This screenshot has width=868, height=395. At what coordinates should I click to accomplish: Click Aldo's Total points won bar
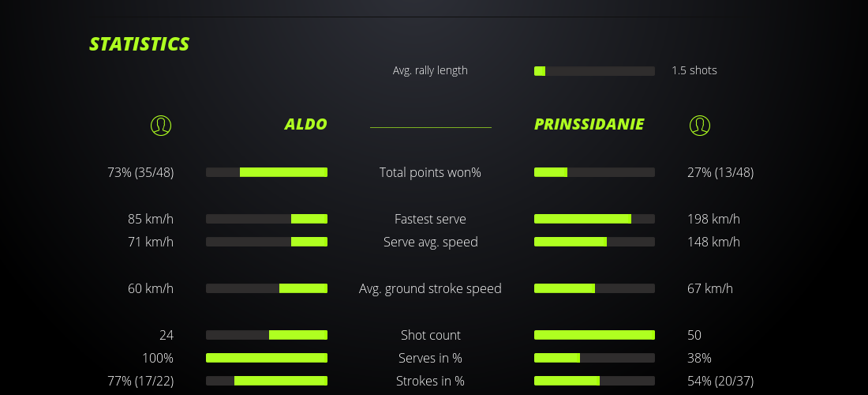(267, 172)
